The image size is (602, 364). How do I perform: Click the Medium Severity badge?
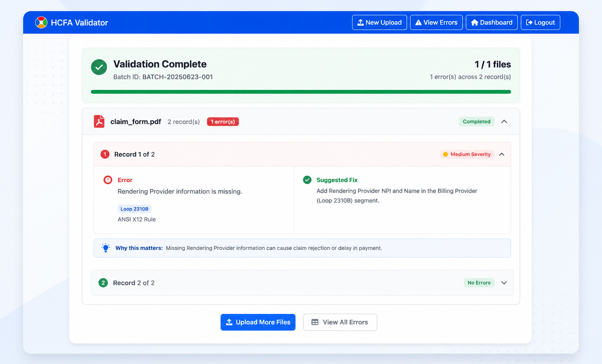click(x=466, y=154)
